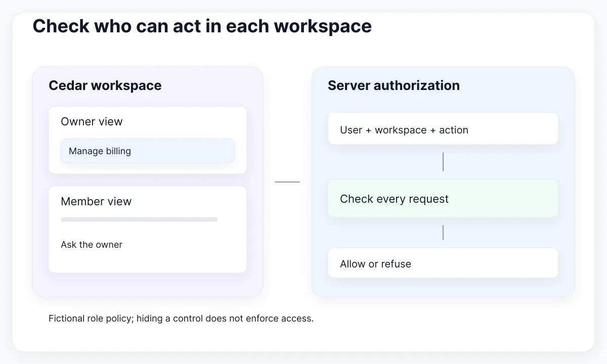Click the Fictional role policy footnote
607x364 pixels.
point(181,318)
